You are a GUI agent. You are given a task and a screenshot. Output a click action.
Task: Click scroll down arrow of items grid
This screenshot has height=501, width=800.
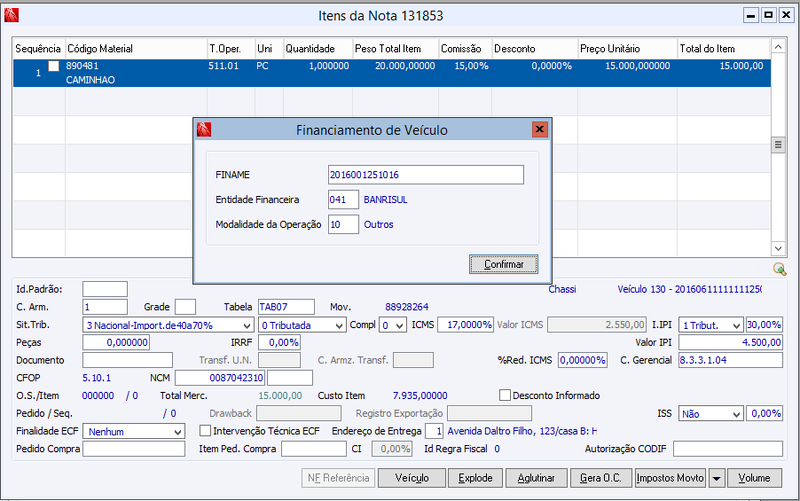[x=778, y=248]
